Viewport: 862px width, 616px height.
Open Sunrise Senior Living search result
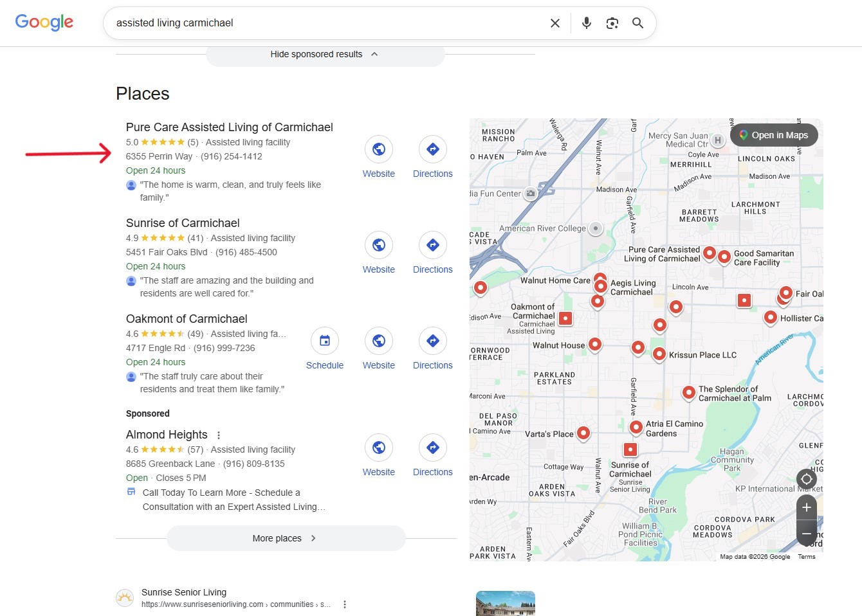[184, 592]
